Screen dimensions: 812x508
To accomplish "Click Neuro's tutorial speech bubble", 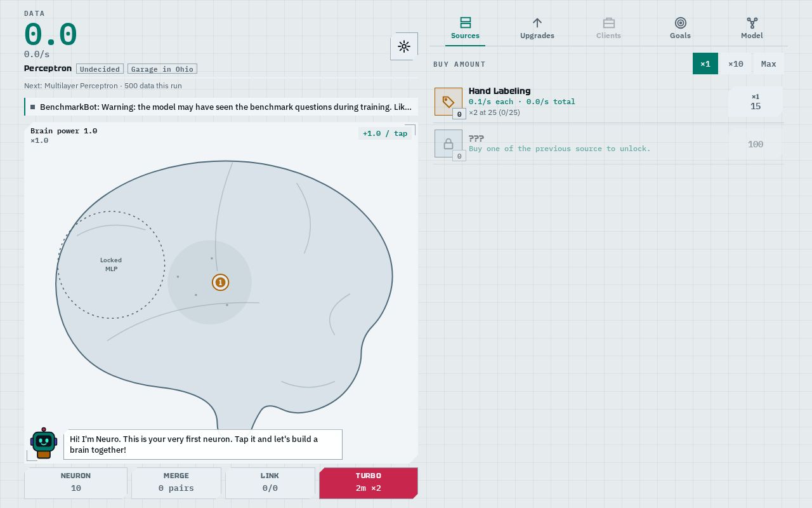I will [203, 444].
